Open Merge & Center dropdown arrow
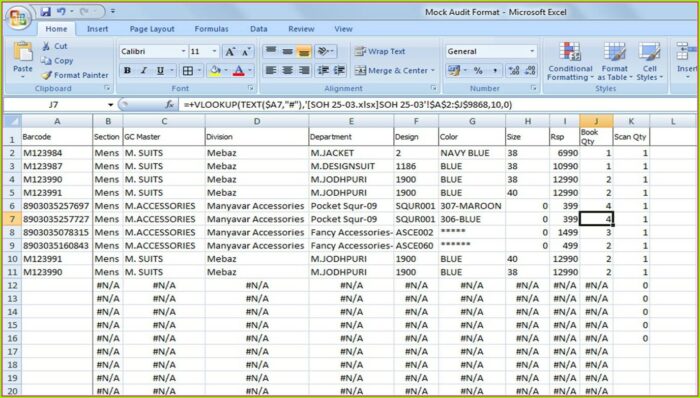 433,70
